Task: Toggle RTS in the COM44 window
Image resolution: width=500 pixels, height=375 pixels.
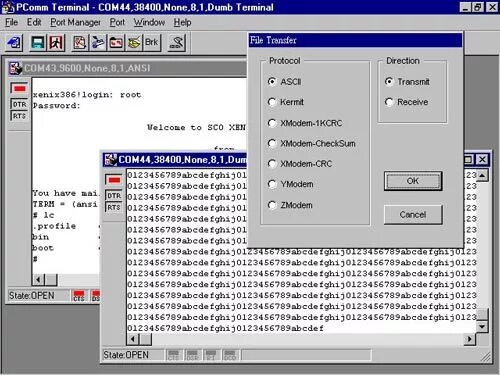Action: click(x=114, y=207)
